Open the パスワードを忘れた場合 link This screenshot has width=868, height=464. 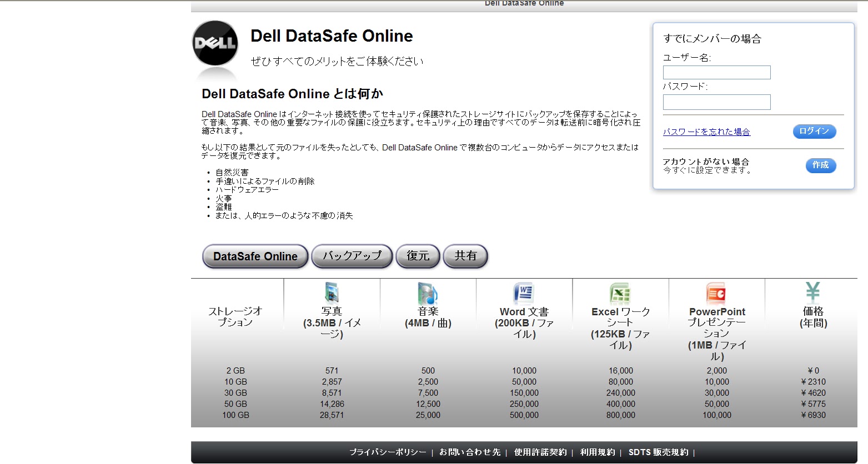(706, 132)
